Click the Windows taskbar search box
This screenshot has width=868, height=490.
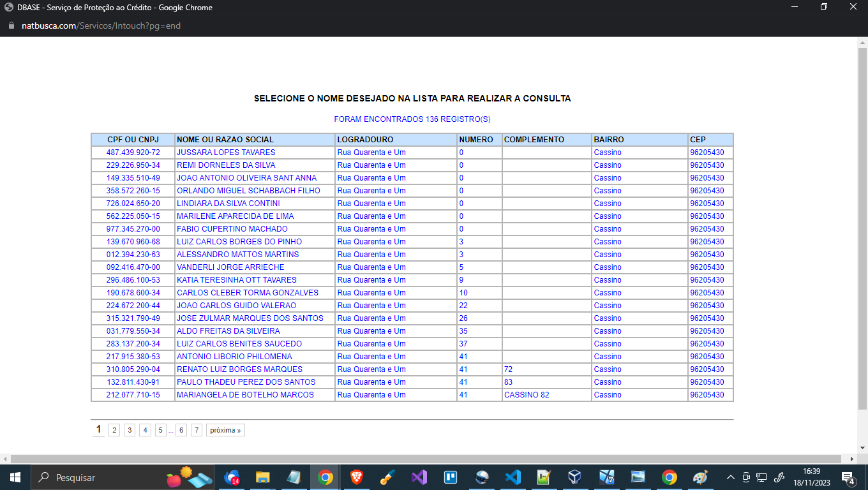123,477
